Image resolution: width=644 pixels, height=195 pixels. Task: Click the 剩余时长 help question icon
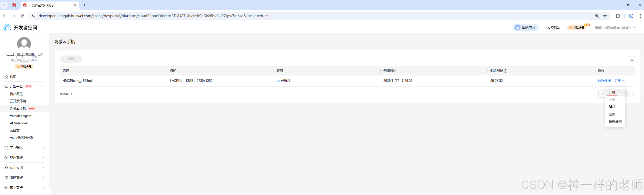505,71
